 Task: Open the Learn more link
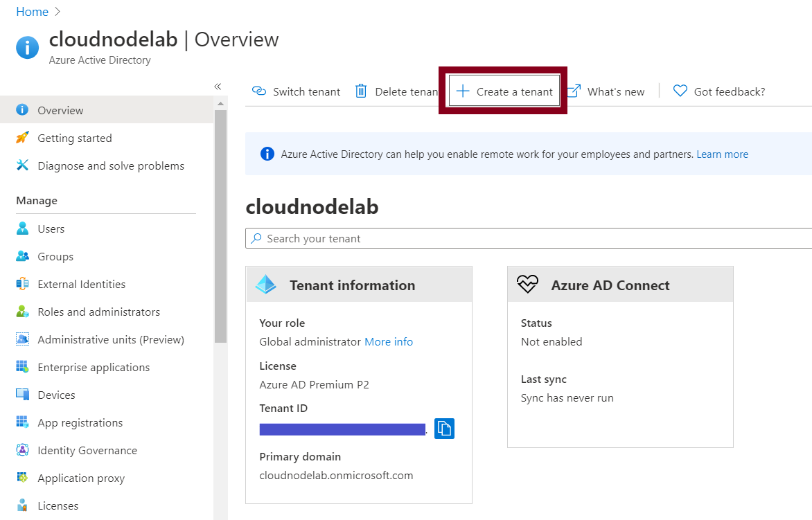coord(722,154)
